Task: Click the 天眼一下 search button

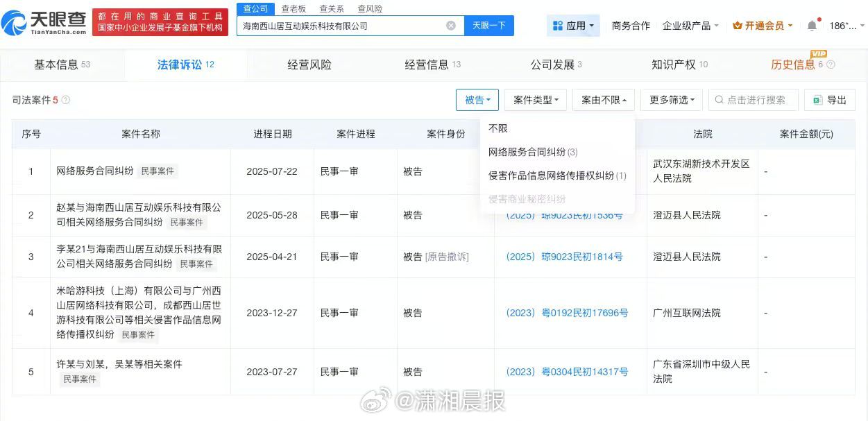Action: click(490, 25)
